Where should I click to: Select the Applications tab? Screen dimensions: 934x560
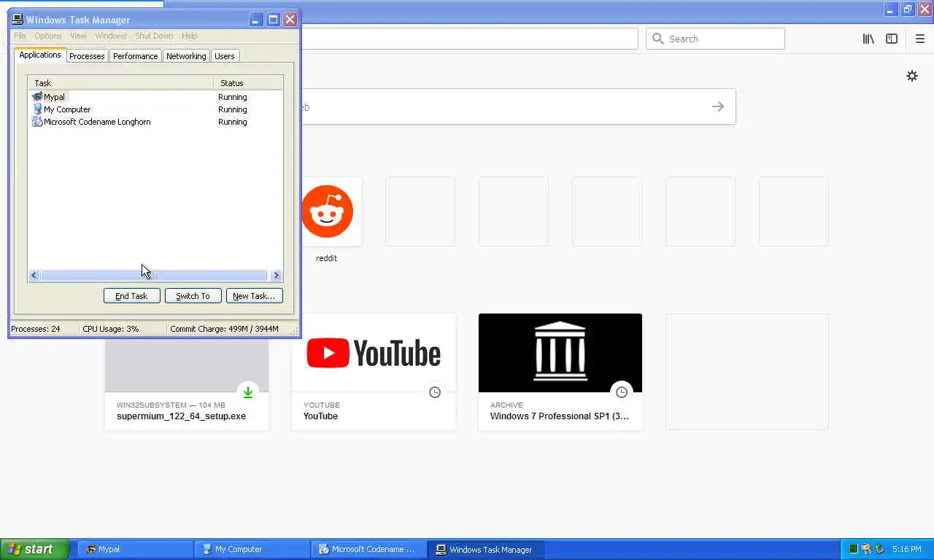click(x=40, y=55)
